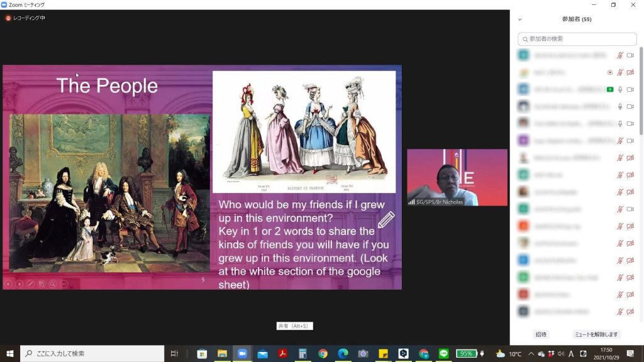Open File Explorer from taskbar
This screenshot has height=362, width=644.
pos(222,353)
